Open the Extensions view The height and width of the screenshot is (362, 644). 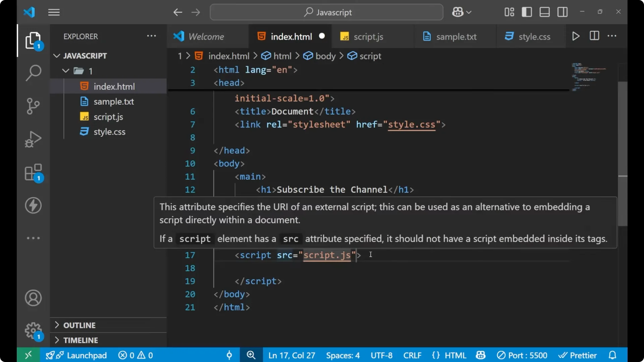click(x=33, y=172)
